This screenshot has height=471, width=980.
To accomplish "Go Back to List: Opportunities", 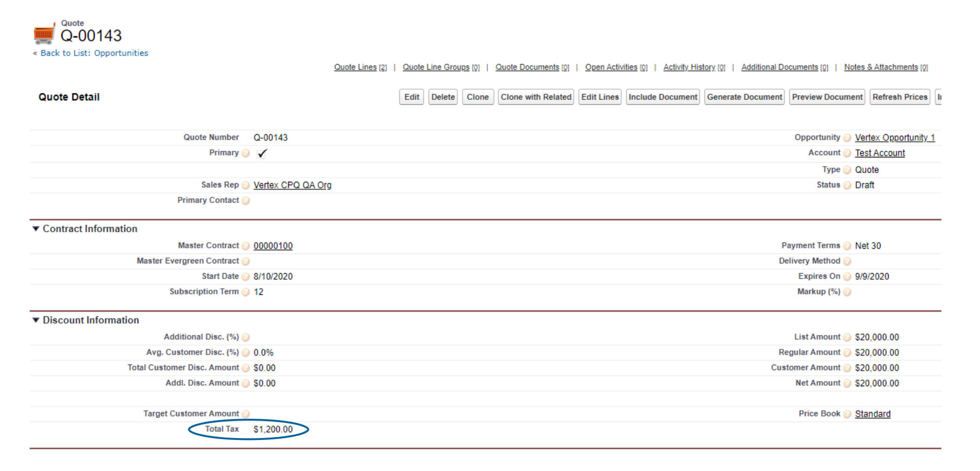I will coord(94,53).
